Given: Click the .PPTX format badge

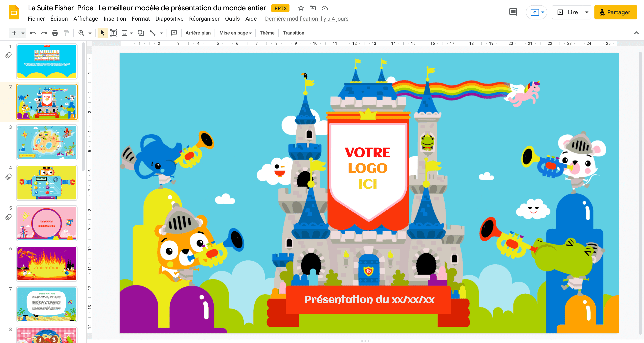Looking at the screenshot, I should point(280,8).
